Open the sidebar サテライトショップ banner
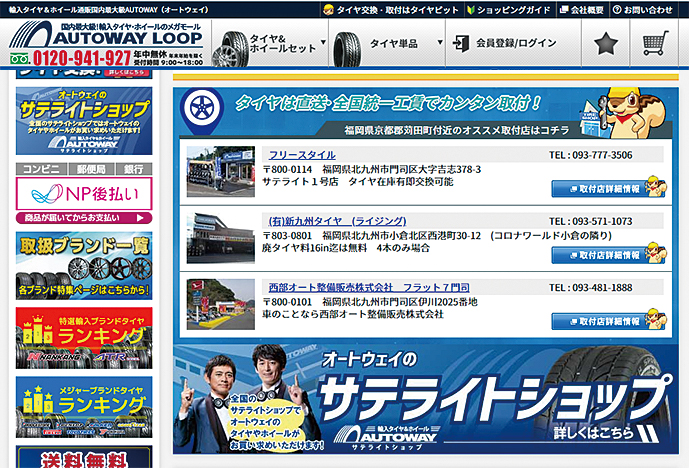Screen dimensions: 689x468 tap(84, 121)
